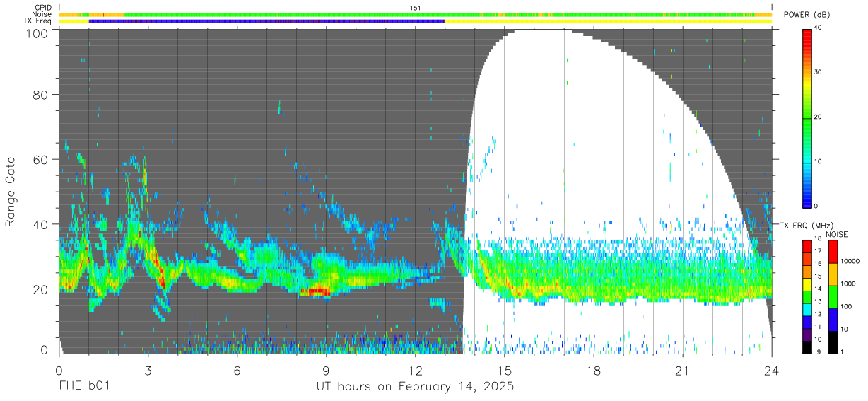Click the blue segment of the TX Freq strip

point(267,21)
